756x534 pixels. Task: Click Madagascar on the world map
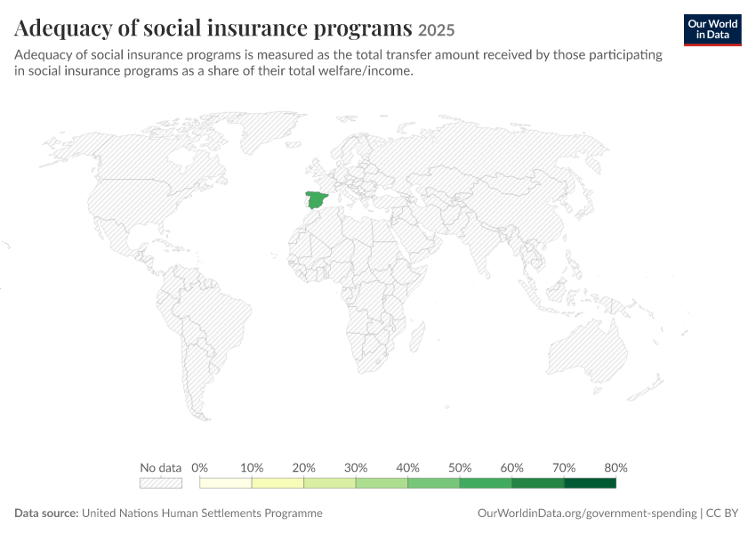417,337
